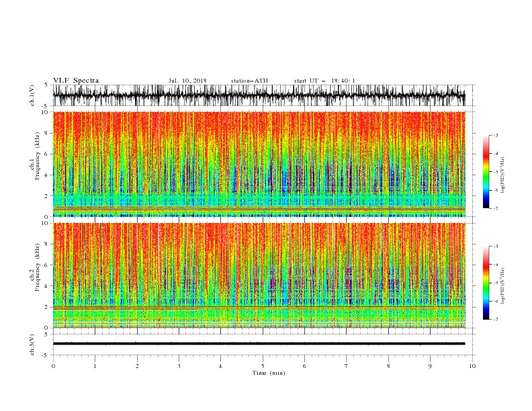Screen dimensions: 532x411
Task: Click inside the ch.1 spectrogram panel
Action: pyautogui.click(x=259, y=164)
